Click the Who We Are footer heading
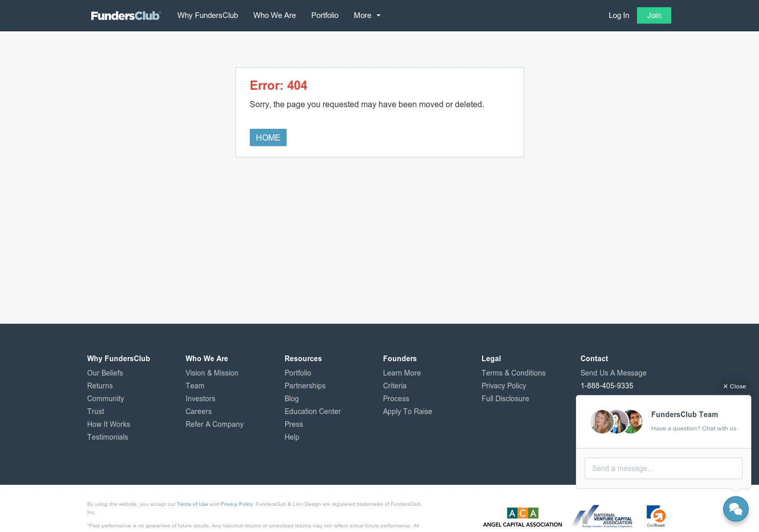759x532 pixels. tap(207, 359)
